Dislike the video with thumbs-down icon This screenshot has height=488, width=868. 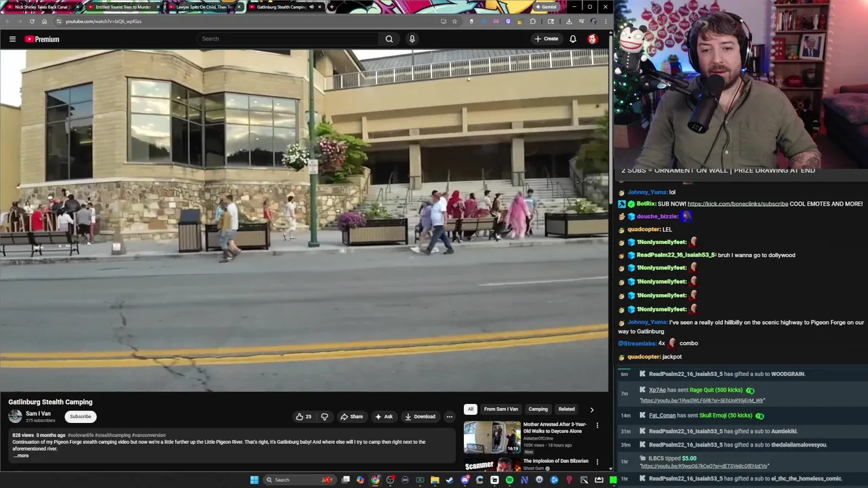(324, 417)
